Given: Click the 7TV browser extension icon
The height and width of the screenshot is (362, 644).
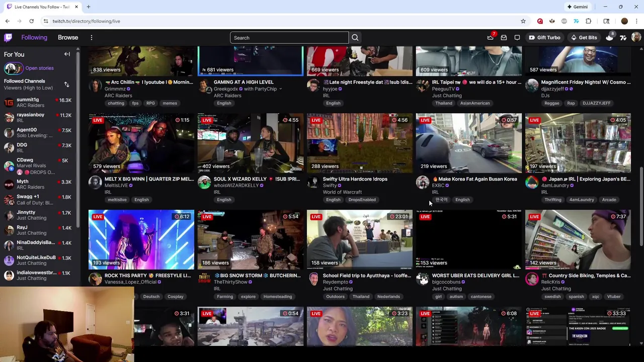Looking at the screenshot, I should pyautogui.click(x=576, y=21).
